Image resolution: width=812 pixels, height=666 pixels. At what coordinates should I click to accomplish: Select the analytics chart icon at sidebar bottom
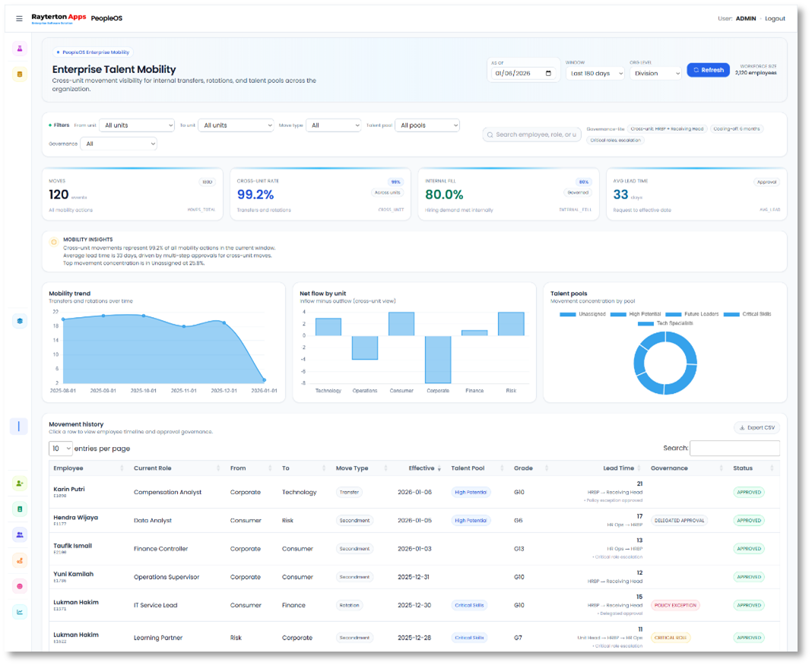click(x=19, y=613)
